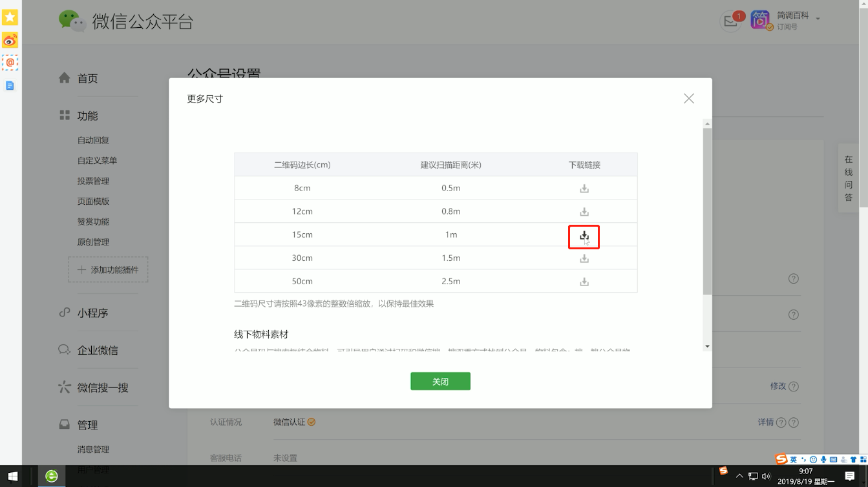Image resolution: width=868 pixels, height=487 pixels.
Task: Show hidden tray icons
Action: tap(739, 477)
